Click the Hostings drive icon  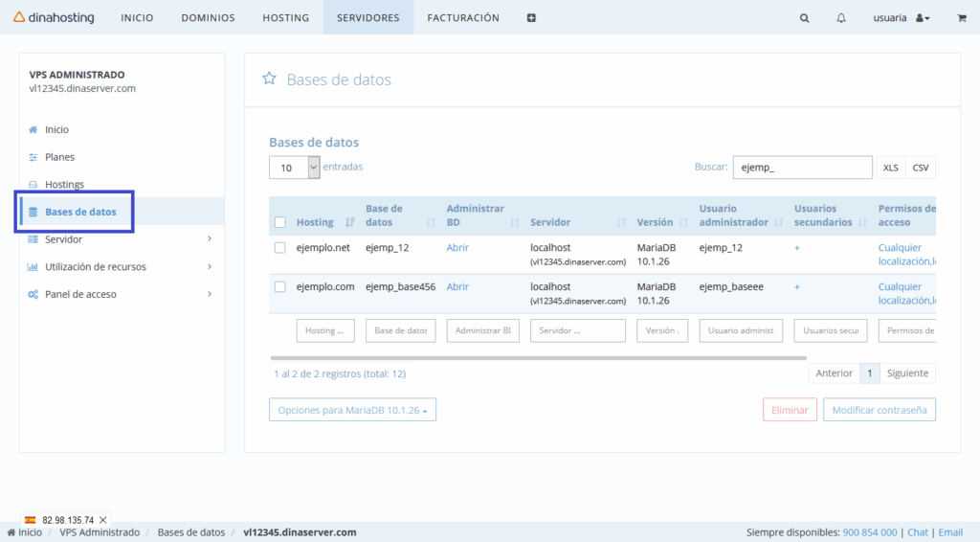pyautogui.click(x=33, y=185)
